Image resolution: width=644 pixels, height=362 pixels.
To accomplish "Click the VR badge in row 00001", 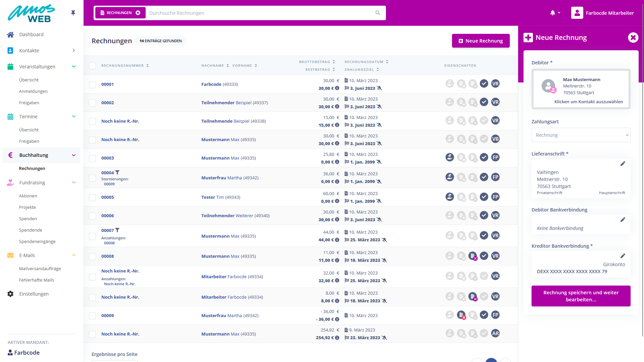I will pyautogui.click(x=495, y=83).
